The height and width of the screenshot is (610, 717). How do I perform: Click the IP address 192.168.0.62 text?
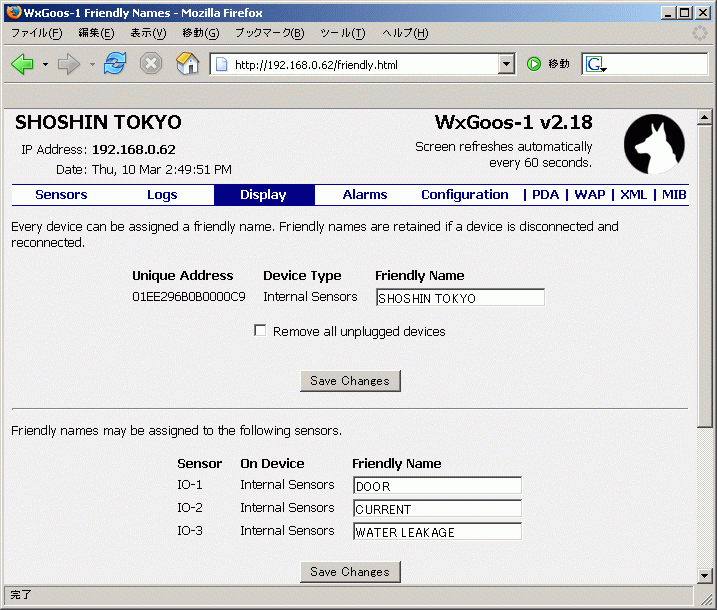(x=134, y=150)
